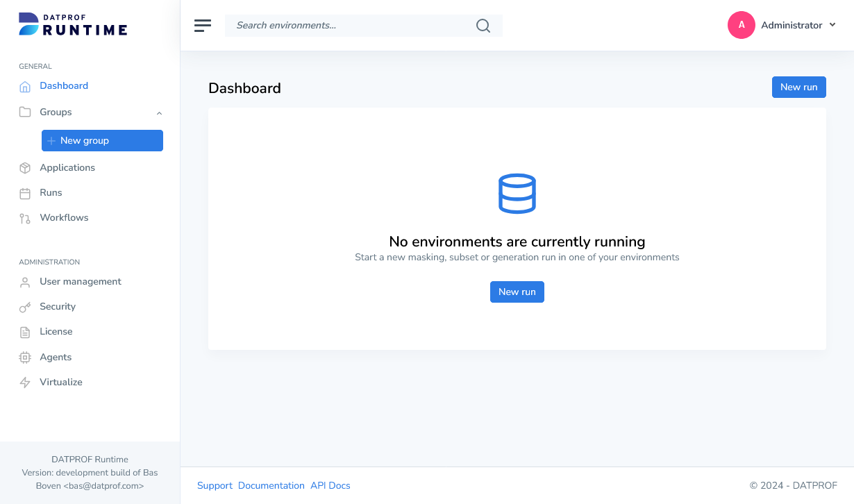The height and width of the screenshot is (504, 854).
Task: Open User management
Action: pyautogui.click(x=81, y=281)
